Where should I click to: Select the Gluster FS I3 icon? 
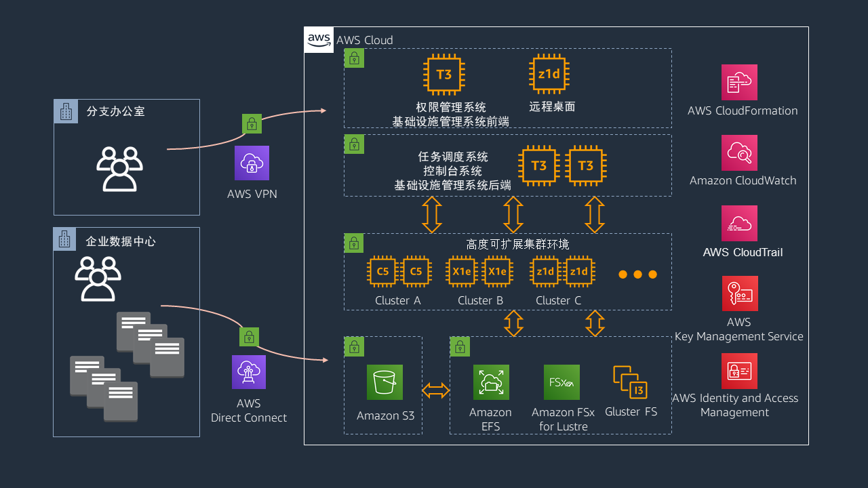(x=630, y=382)
